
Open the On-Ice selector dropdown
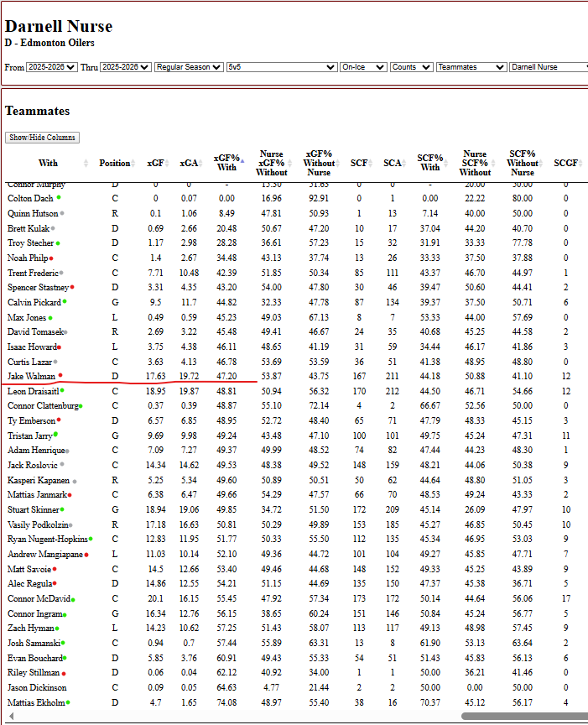pos(363,67)
